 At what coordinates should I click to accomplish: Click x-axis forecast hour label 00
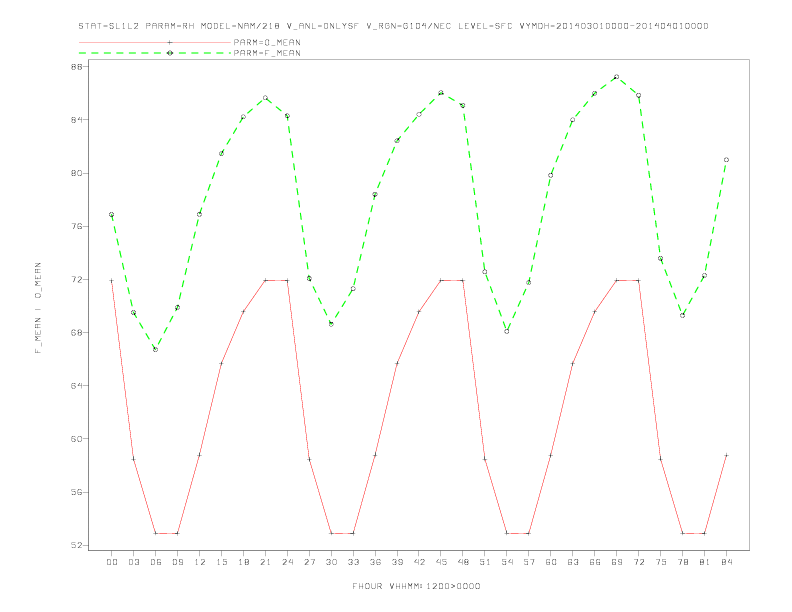[x=112, y=562]
